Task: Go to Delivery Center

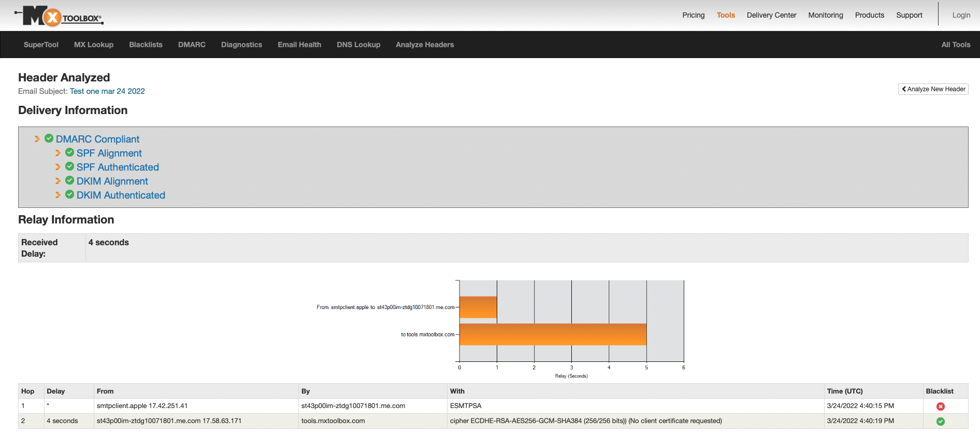Action: click(771, 15)
